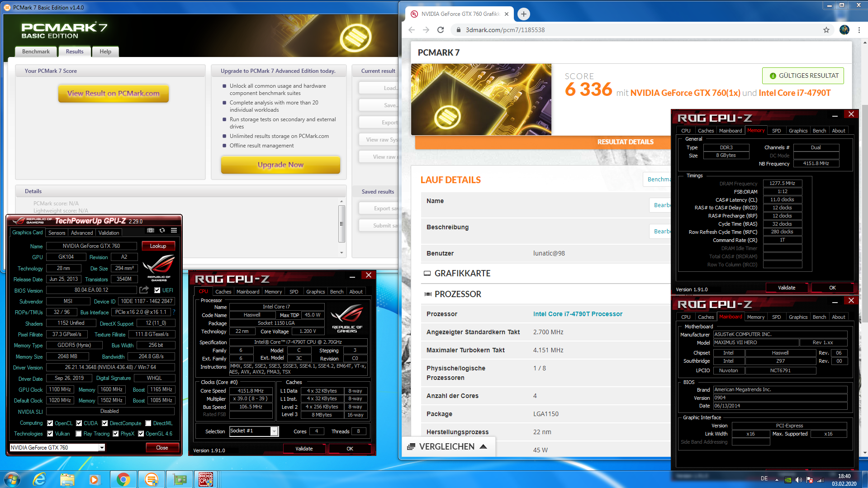868x488 pixels.
Task: Open the Intel Core i7-4790T Processor link
Action: 578,314
